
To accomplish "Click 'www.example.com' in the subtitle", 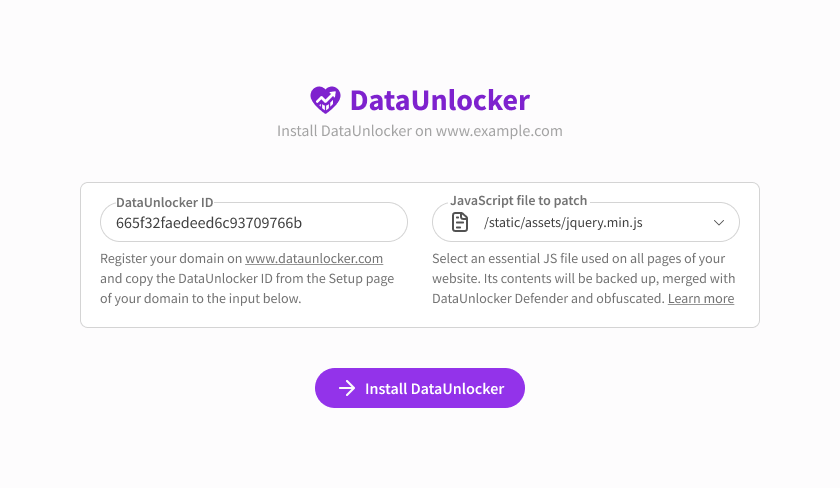I will (x=499, y=131).
